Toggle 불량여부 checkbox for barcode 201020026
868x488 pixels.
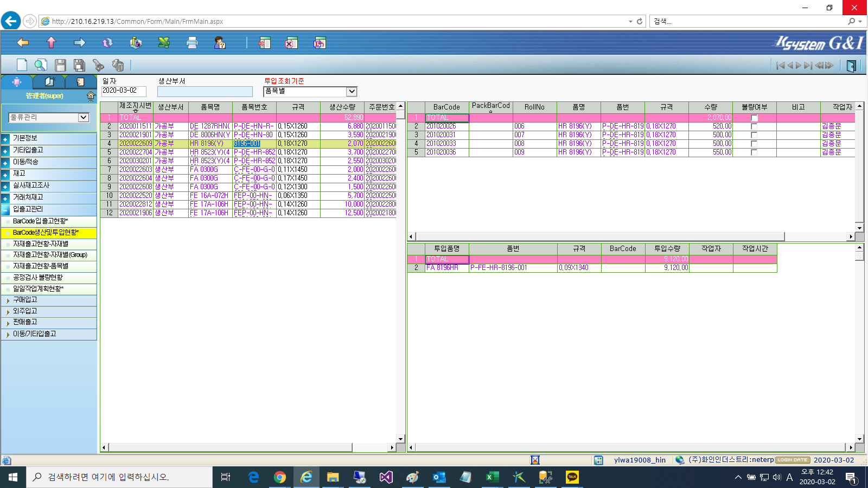click(x=754, y=126)
